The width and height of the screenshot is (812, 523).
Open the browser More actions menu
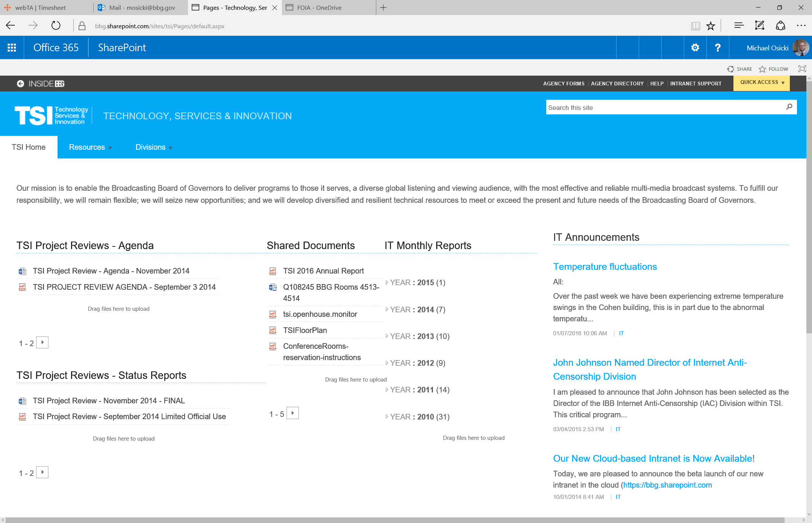coord(801,26)
